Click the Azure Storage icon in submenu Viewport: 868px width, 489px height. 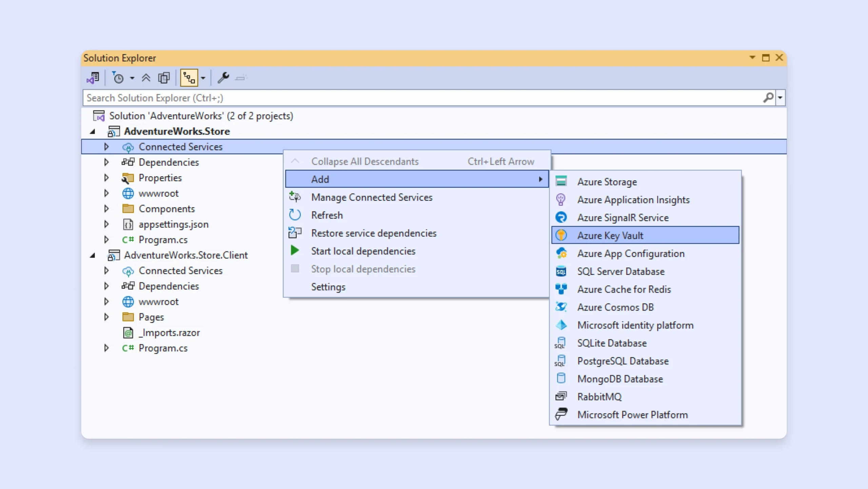[x=561, y=182]
